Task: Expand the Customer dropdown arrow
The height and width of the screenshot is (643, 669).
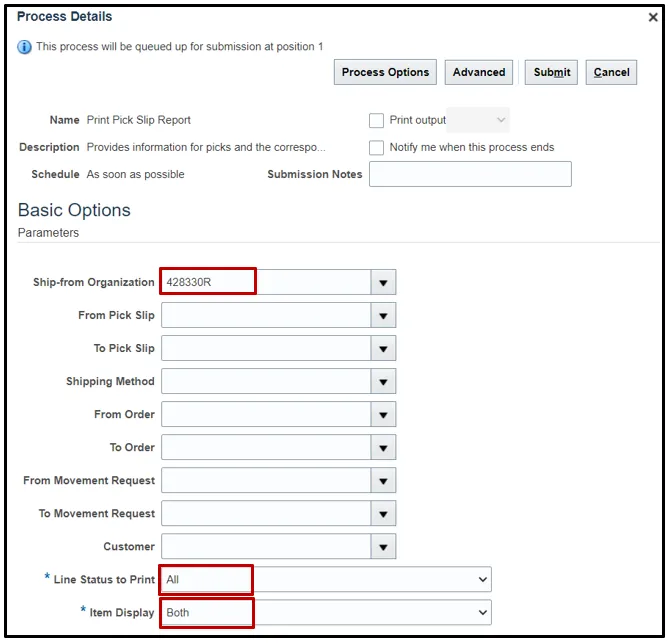Action: pos(383,547)
